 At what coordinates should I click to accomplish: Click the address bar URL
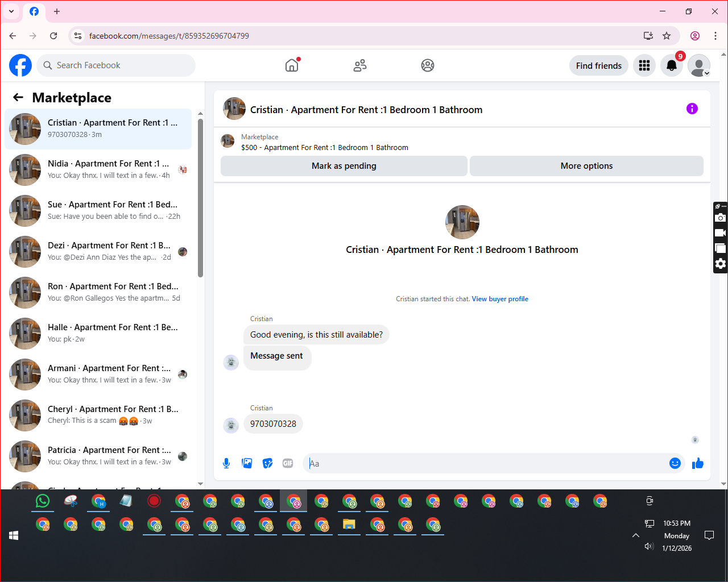pos(169,36)
